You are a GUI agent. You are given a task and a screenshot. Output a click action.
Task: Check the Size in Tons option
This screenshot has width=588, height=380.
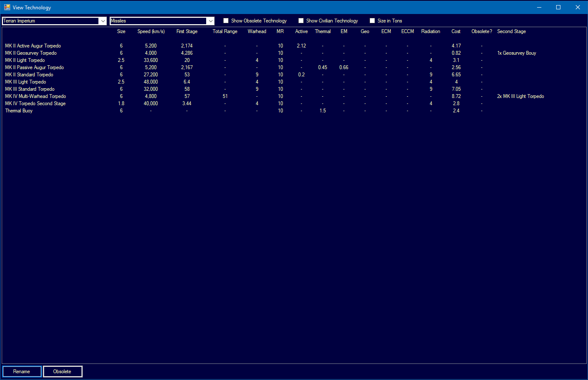coord(372,21)
